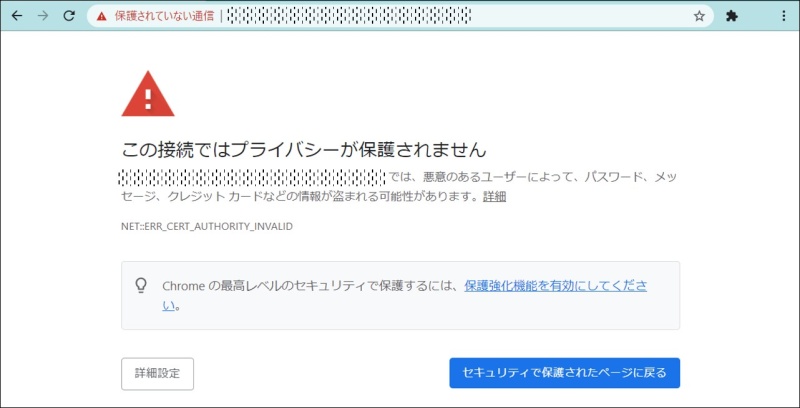This screenshot has width=800, height=408.
Task: Click the クレジット カード warning sentence text
Action: [300, 197]
